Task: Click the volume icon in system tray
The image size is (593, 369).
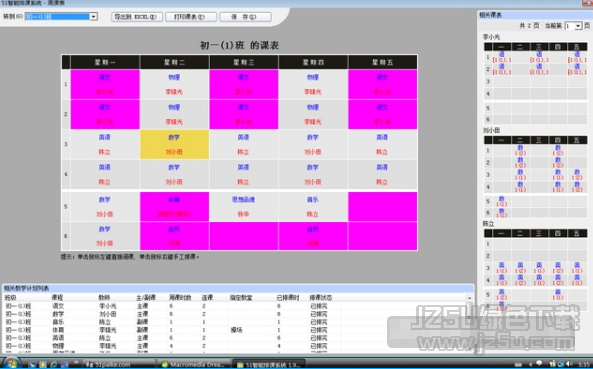Action: tap(569, 364)
